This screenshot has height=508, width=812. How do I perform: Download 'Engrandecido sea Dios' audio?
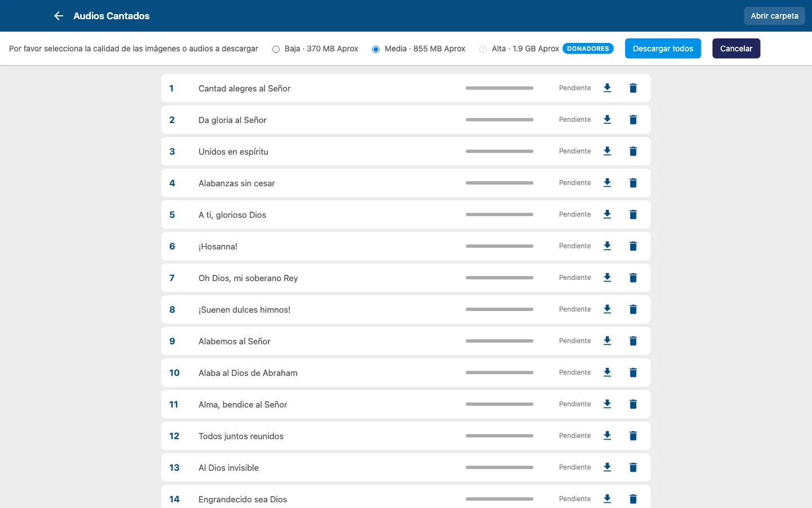607,499
